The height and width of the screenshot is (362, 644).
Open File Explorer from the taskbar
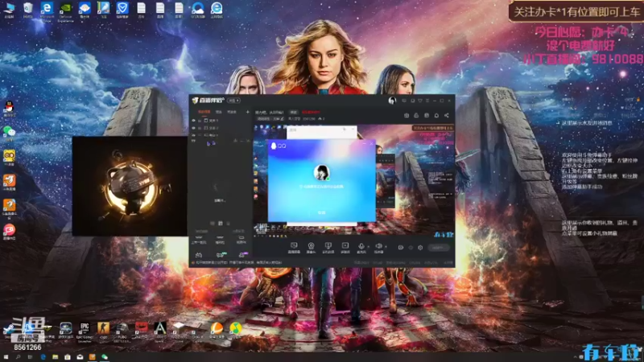click(55, 357)
